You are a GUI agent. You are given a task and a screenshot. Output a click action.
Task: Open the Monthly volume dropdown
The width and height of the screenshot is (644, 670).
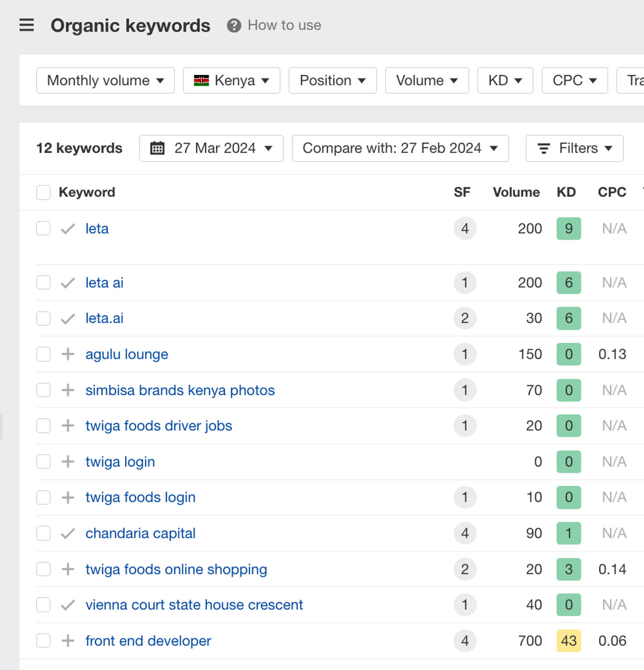tap(105, 80)
